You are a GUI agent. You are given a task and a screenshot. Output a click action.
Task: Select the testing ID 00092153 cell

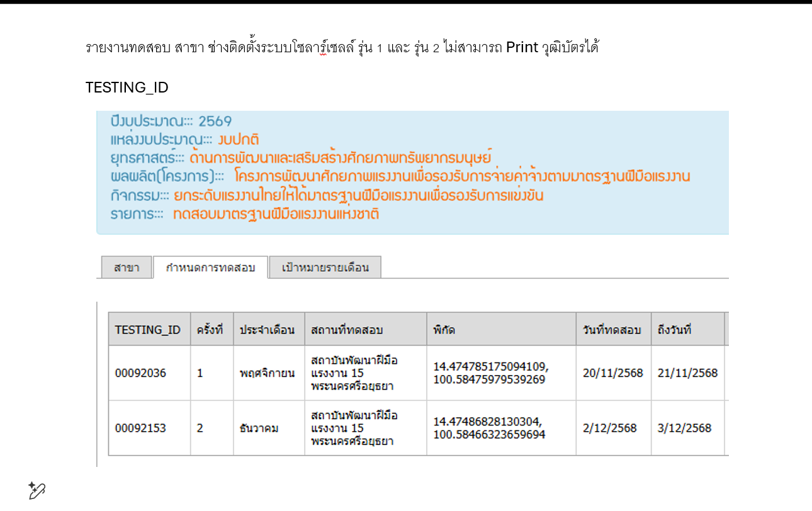(x=140, y=429)
